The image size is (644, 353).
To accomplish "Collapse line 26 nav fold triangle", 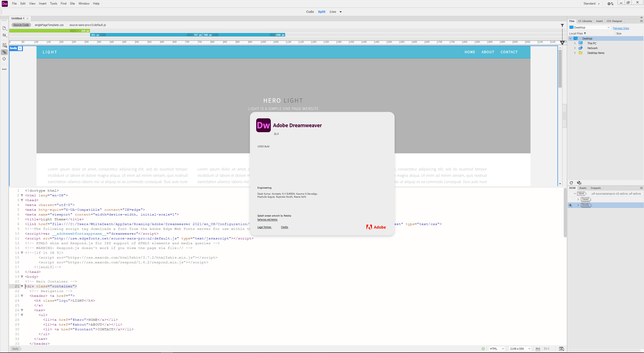I will [x=22, y=310].
